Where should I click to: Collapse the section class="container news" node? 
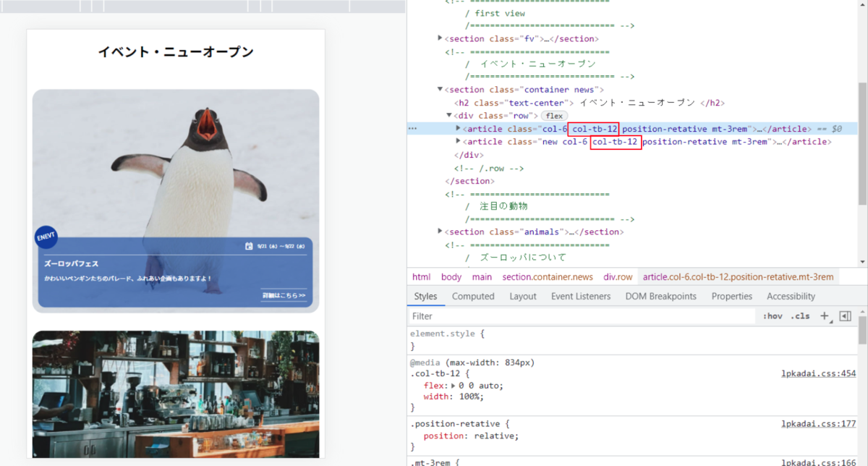tap(441, 90)
